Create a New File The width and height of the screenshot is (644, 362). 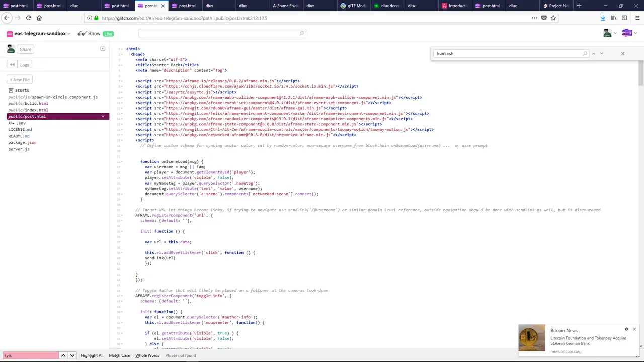pyautogui.click(x=19, y=80)
